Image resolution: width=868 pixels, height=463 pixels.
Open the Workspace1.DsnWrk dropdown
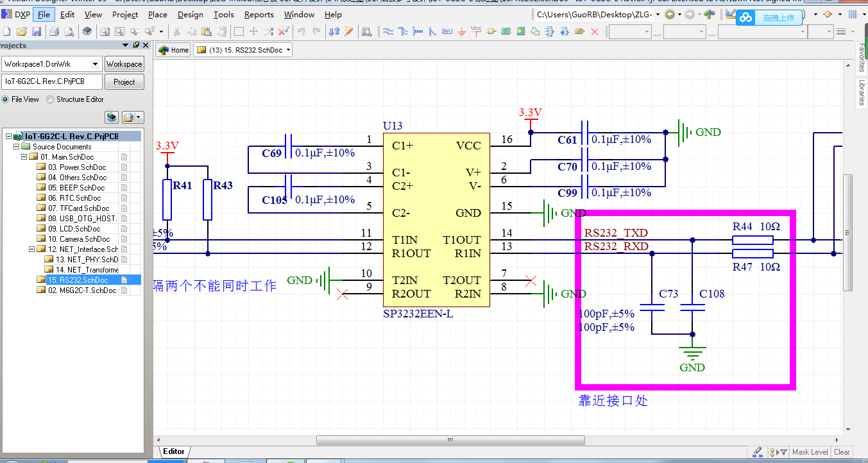coord(96,63)
